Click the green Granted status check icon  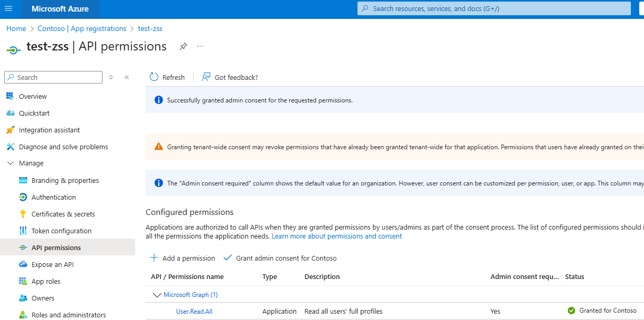point(571,311)
